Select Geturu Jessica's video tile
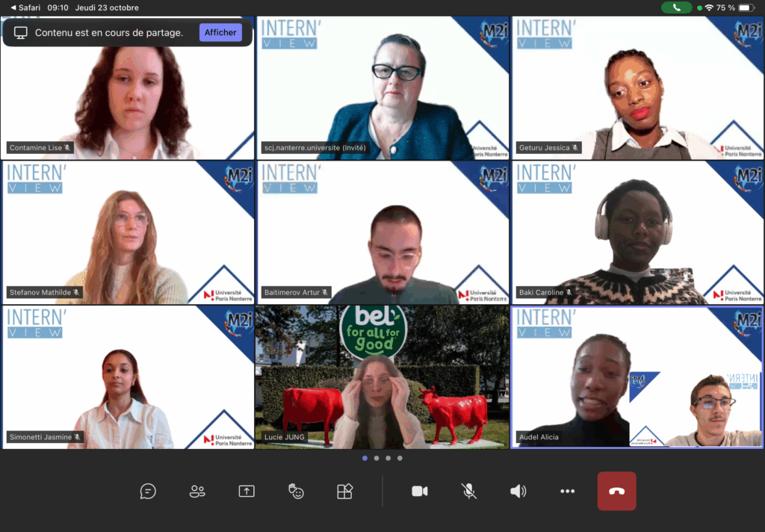The height and width of the screenshot is (532, 765). [x=637, y=88]
